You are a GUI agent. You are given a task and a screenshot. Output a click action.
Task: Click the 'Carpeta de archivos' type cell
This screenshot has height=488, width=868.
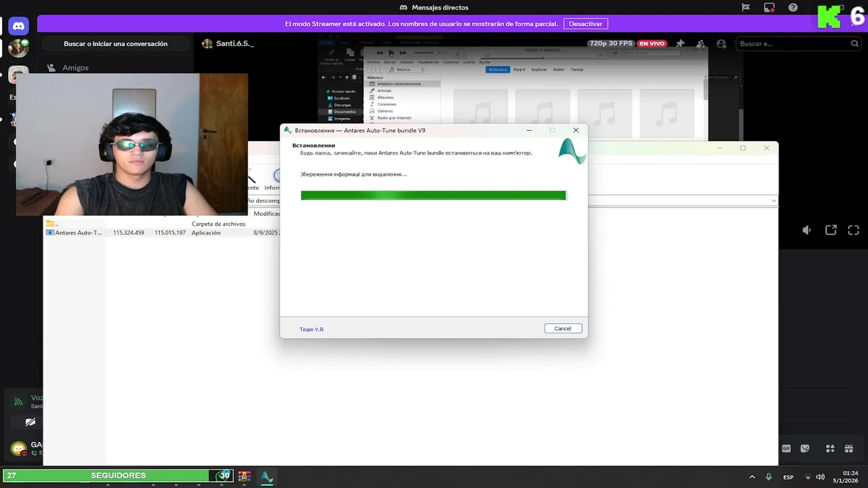pos(218,224)
